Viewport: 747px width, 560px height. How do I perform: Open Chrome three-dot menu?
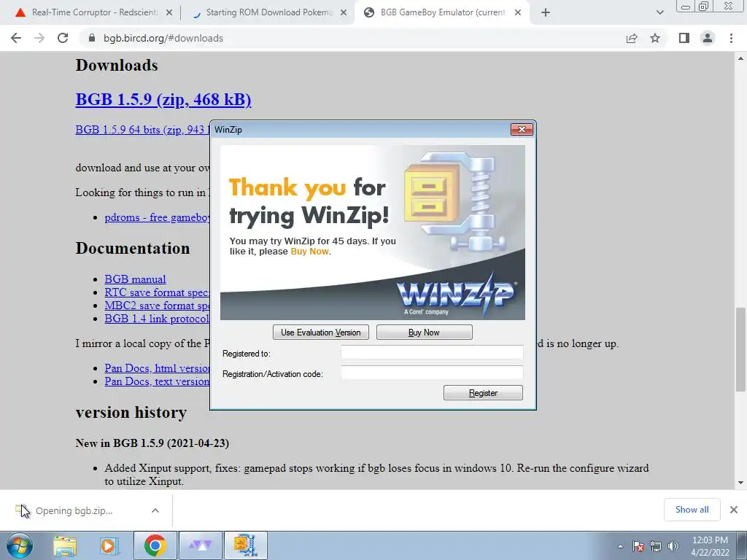point(731,38)
